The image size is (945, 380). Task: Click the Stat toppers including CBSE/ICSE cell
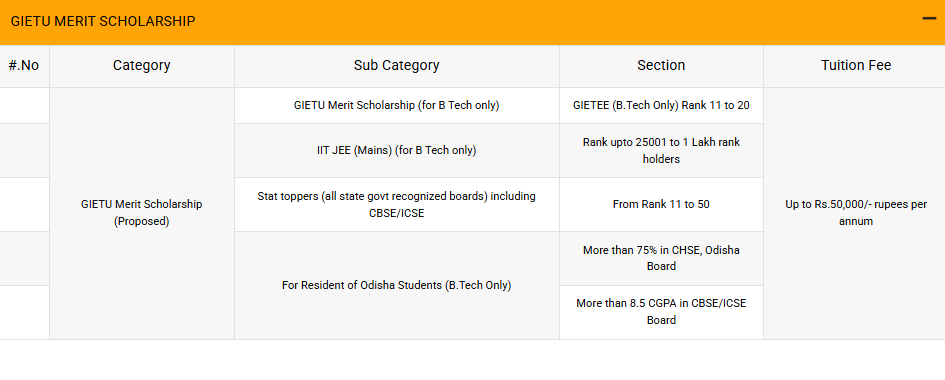tap(397, 205)
